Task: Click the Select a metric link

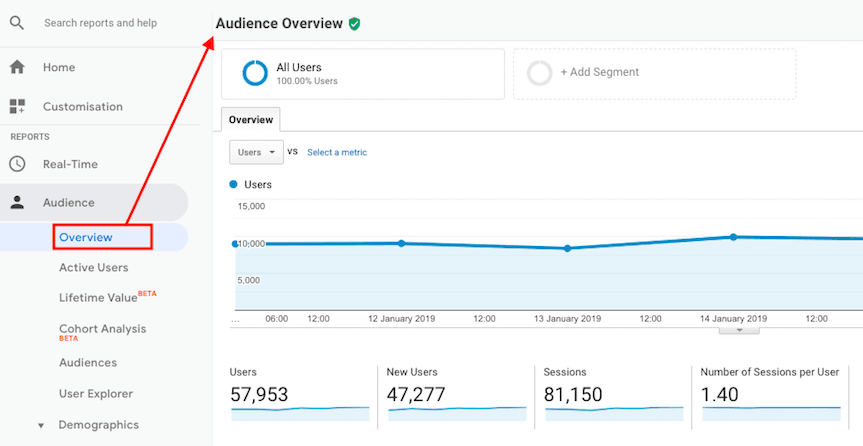Action: [x=337, y=152]
